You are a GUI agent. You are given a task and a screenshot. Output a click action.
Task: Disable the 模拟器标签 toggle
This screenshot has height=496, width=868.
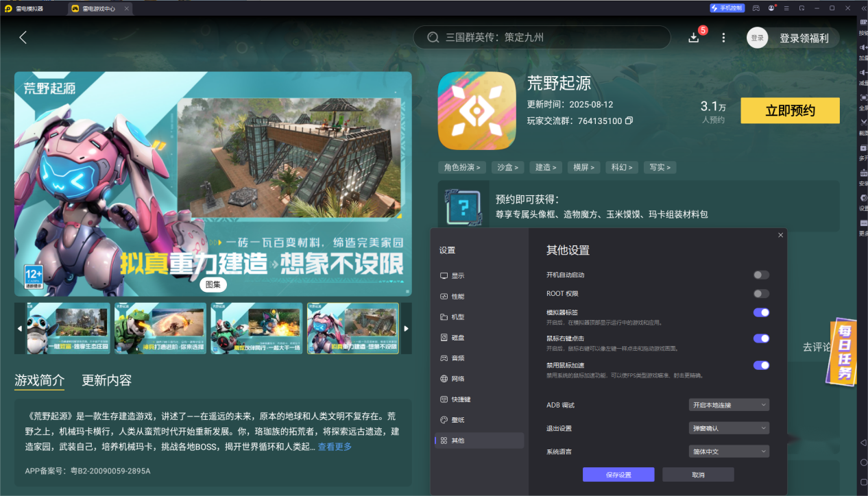(761, 312)
